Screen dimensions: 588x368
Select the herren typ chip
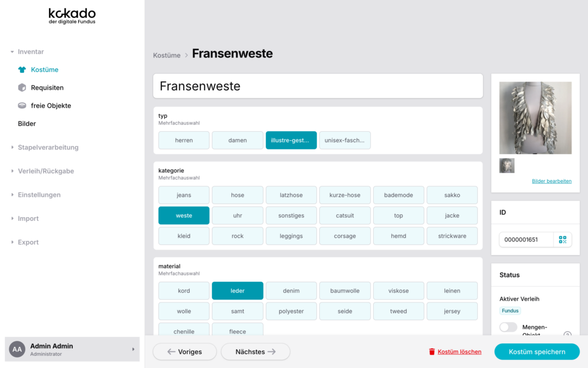coord(184,140)
